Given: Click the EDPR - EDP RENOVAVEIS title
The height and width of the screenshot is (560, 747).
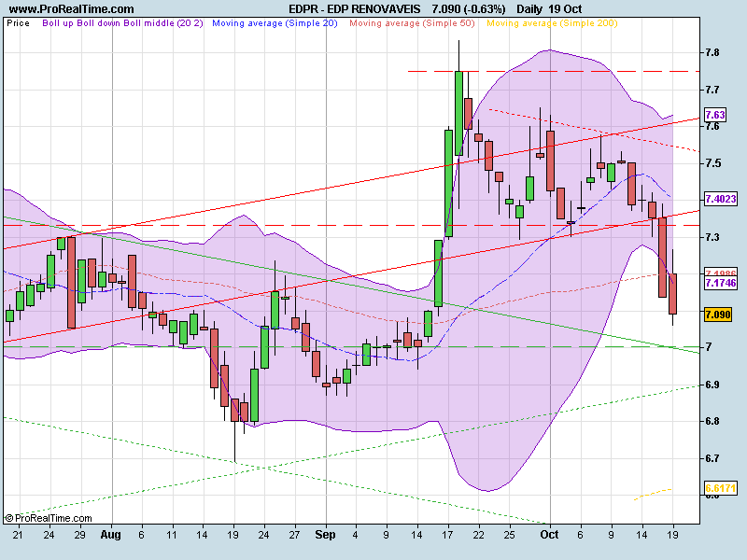Looking at the screenshot, I should (x=355, y=8).
